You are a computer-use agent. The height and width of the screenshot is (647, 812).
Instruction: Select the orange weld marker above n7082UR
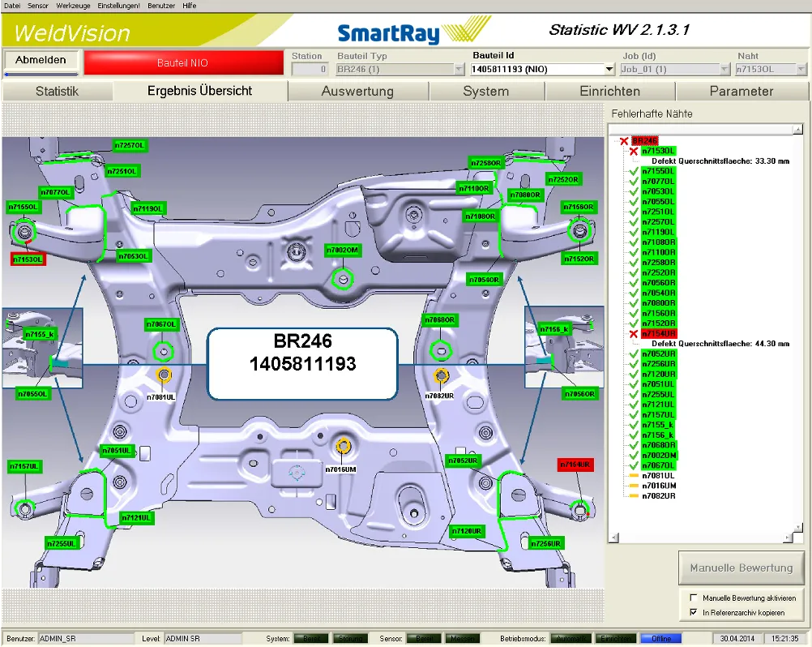pos(441,375)
